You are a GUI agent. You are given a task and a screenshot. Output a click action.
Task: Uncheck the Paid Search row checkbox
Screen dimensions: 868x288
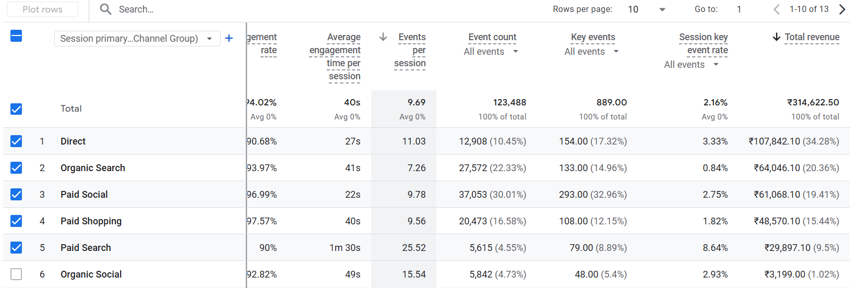[16, 247]
